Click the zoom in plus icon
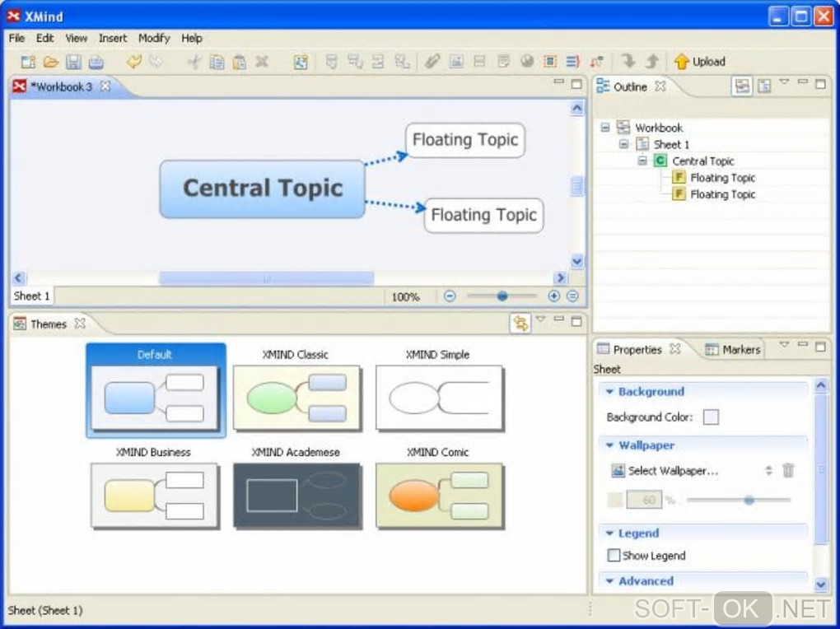Screen dimensions: 840x629 click(554, 296)
